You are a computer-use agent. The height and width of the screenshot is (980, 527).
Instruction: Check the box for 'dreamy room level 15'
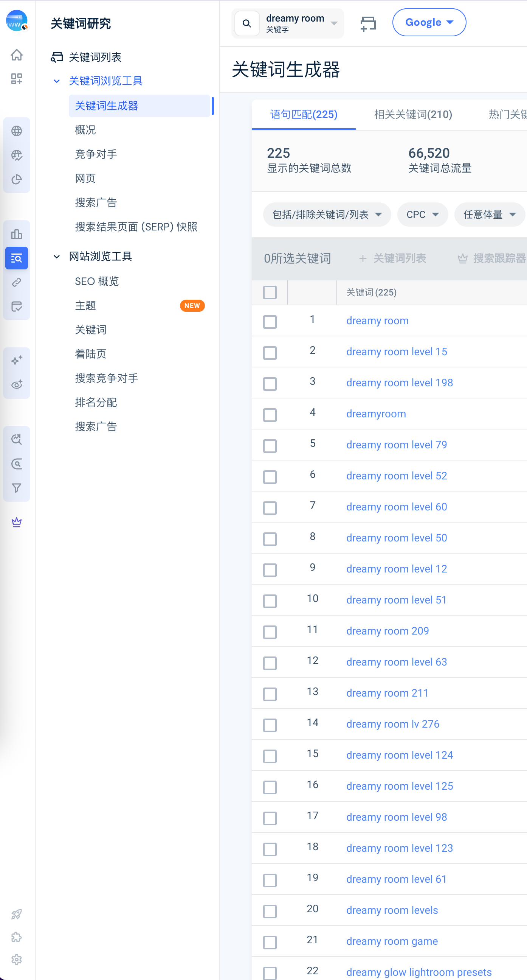pos(270,353)
